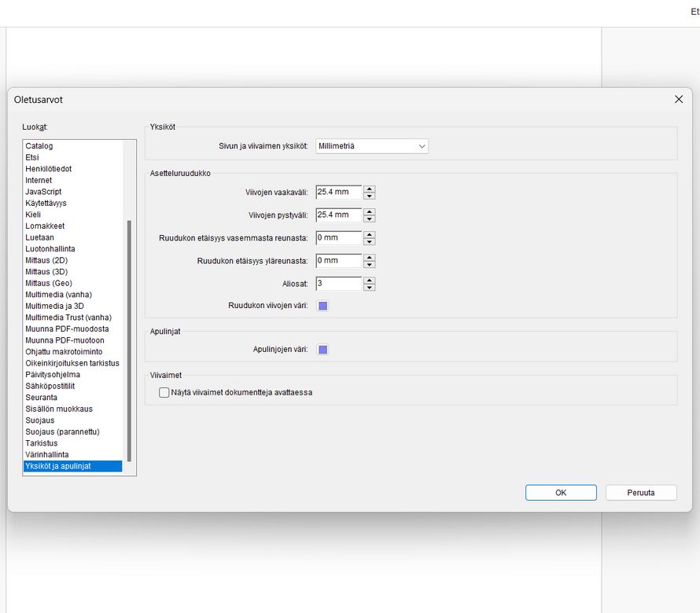Select Mittaus (2D) category
700x613 pixels.
(73, 260)
